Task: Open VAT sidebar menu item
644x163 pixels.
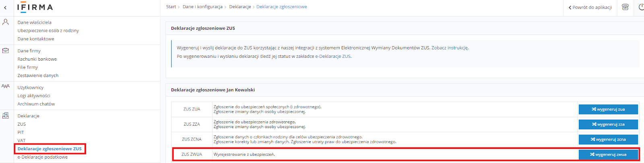Action: point(22,141)
